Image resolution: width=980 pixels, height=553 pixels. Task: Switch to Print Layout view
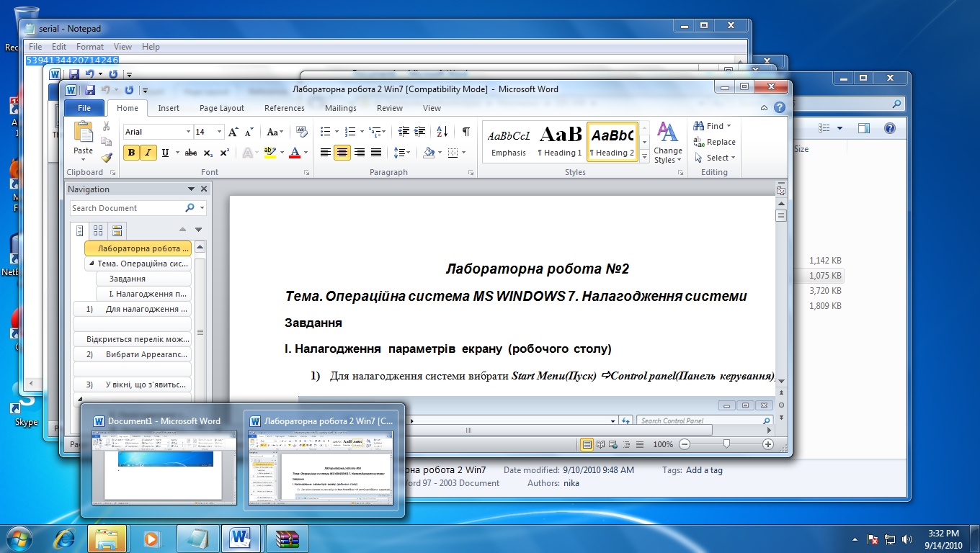coord(587,445)
